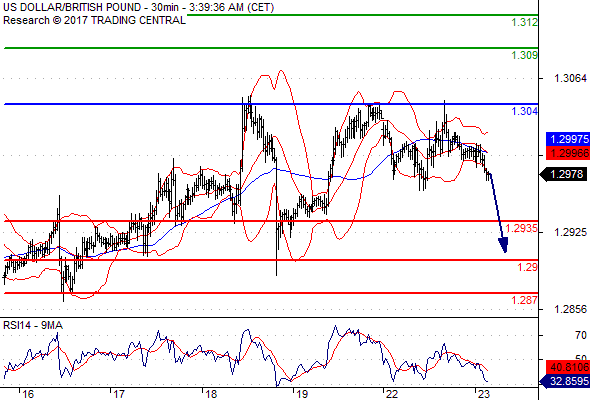Viewport: 590px width, 400px height.
Task: Click the 1.304 blue pivot level label
Action: (525, 111)
